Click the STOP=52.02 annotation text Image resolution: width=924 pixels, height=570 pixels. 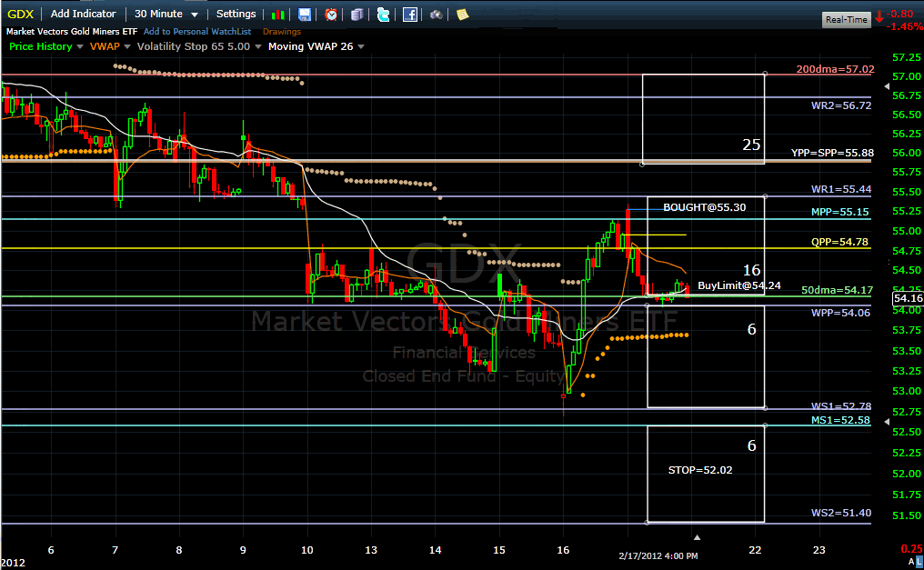click(700, 470)
